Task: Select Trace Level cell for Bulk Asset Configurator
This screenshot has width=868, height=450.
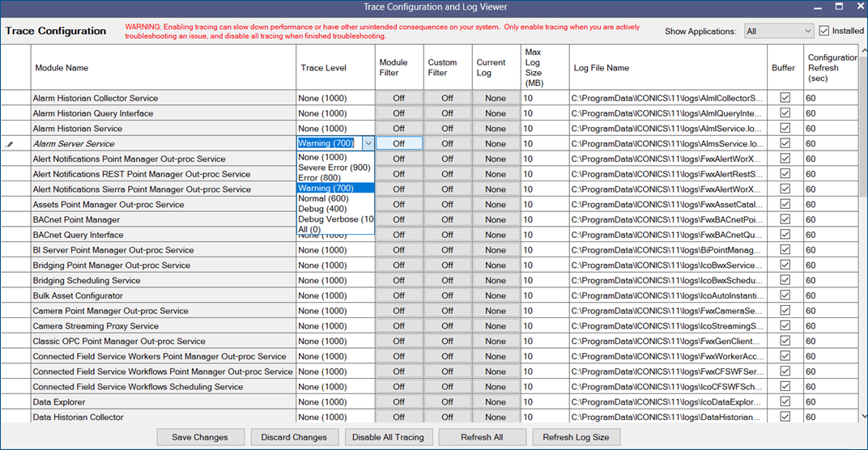Action: point(335,295)
